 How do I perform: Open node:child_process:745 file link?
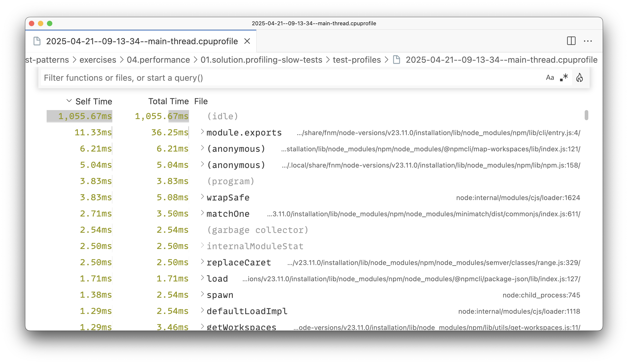[x=541, y=295]
